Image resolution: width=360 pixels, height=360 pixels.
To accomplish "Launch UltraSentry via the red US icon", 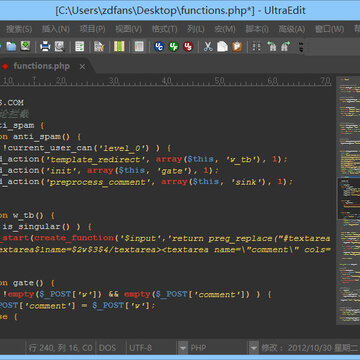I will pyautogui.click(x=188, y=46).
